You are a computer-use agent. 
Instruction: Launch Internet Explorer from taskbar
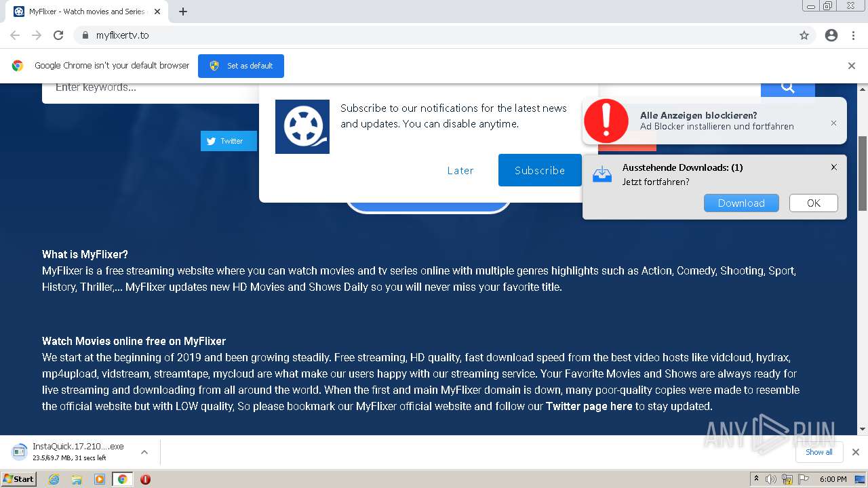pyautogui.click(x=54, y=479)
